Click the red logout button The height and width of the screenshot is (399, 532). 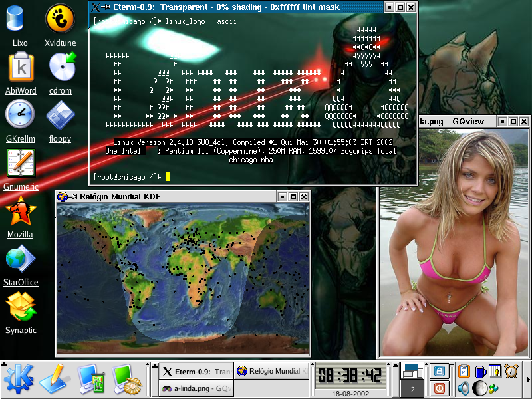coord(440,388)
